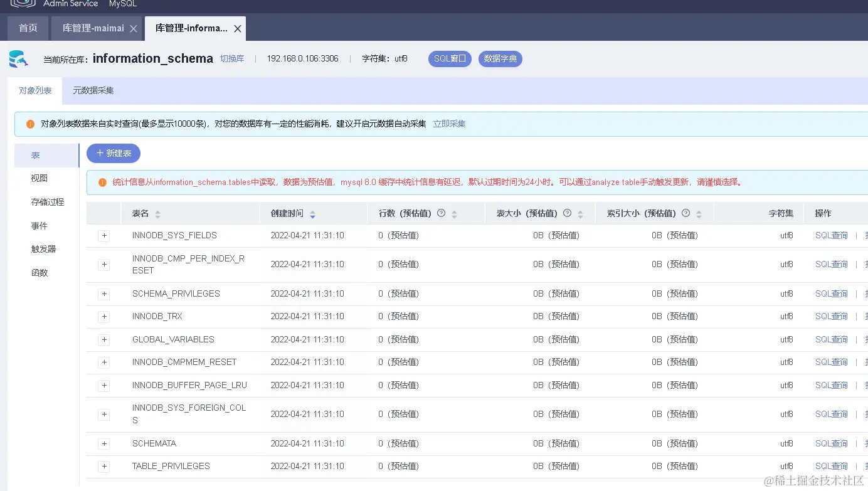Screen dimensions: 868x491
Task: Open SQL查询 for GLOBAL_VARIABLES
Action: pos(832,340)
